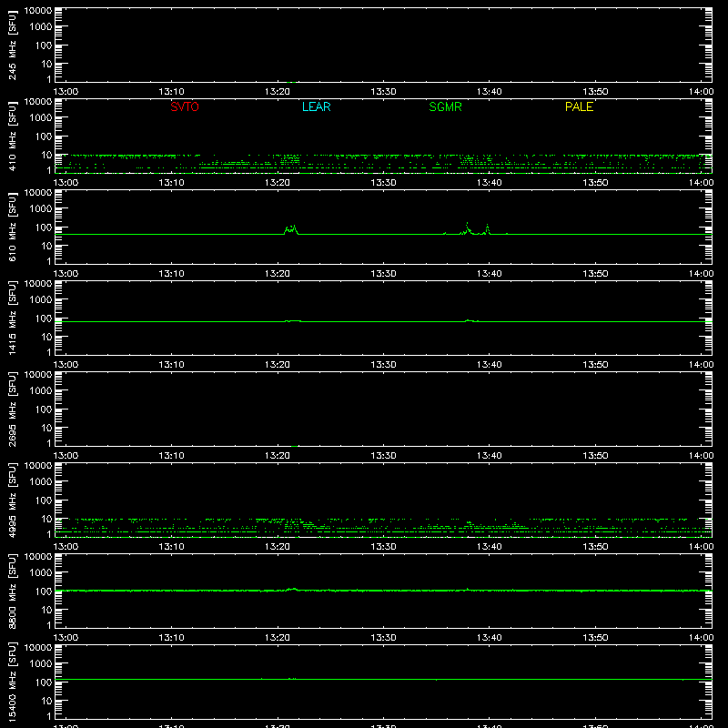Click 13:20 time label under 610 MHz panel
728x728 pixels.
click(278, 274)
